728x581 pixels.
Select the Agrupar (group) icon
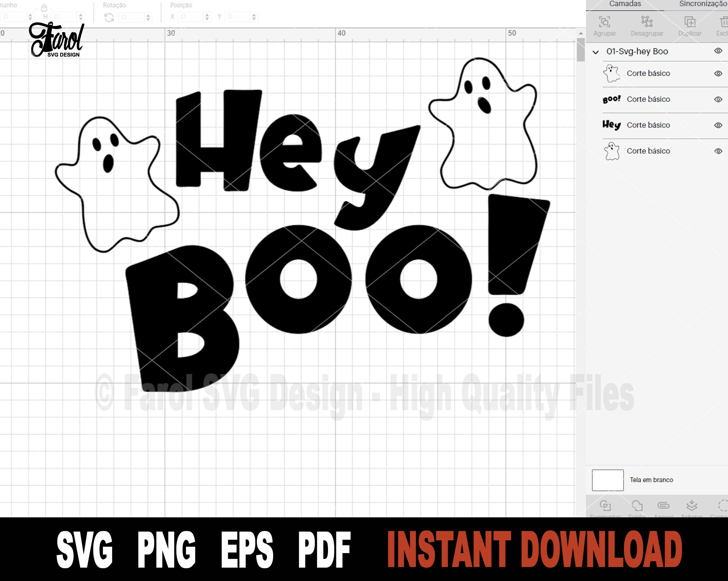tap(605, 21)
